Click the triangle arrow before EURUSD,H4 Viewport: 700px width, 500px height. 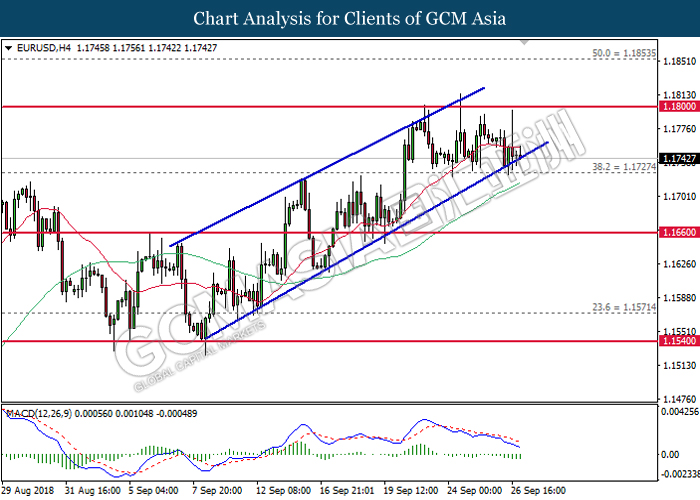(9, 47)
